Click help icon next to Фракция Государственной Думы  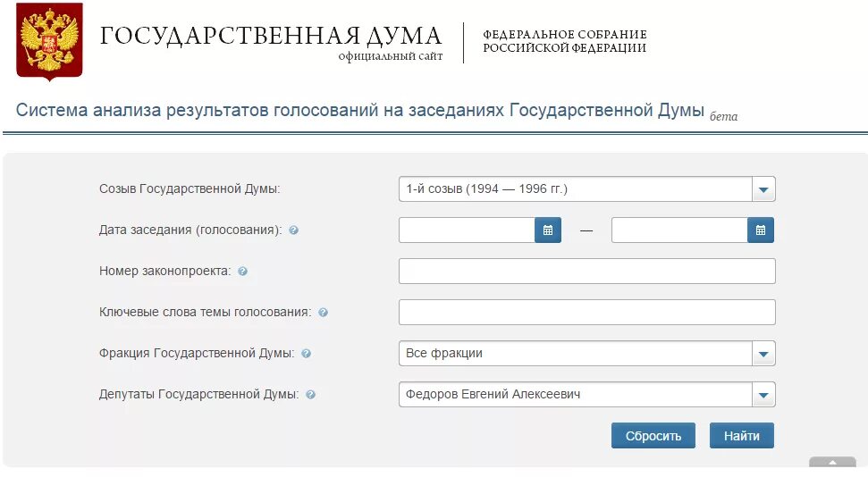pyautogui.click(x=306, y=354)
